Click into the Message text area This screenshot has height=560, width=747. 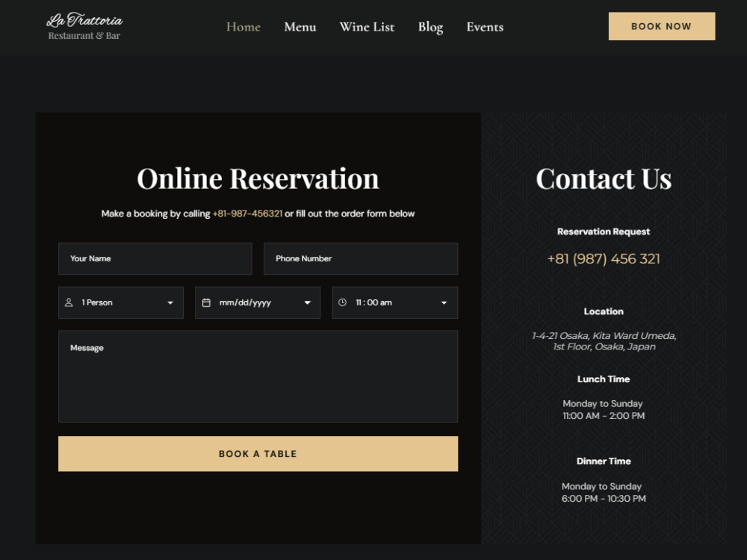(x=258, y=376)
